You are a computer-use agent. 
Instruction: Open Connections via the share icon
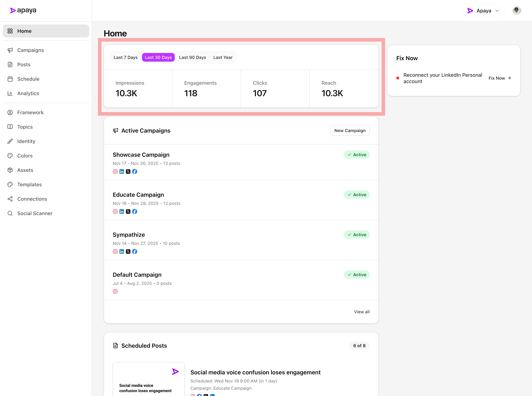coord(10,199)
